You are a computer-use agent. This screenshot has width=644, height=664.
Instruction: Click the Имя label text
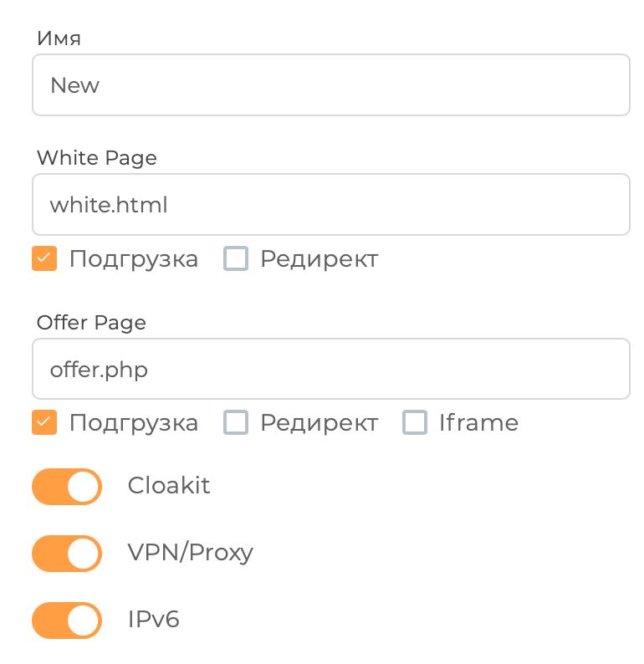point(59,38)
